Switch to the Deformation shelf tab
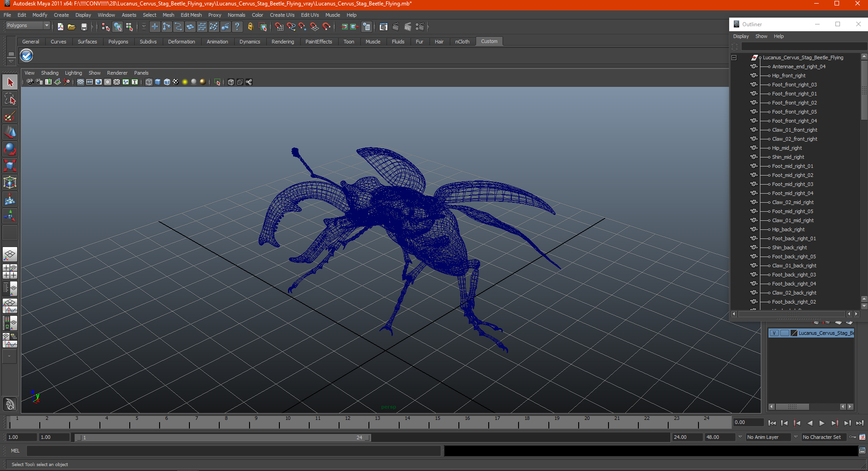The width and height of the screenshot is (868, 471). pos(181,42)
